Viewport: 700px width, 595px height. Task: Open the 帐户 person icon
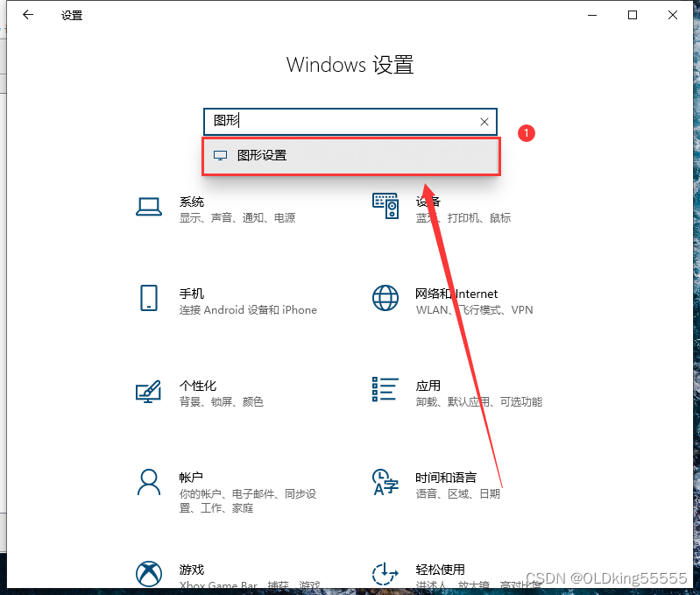tap(149, 482)
